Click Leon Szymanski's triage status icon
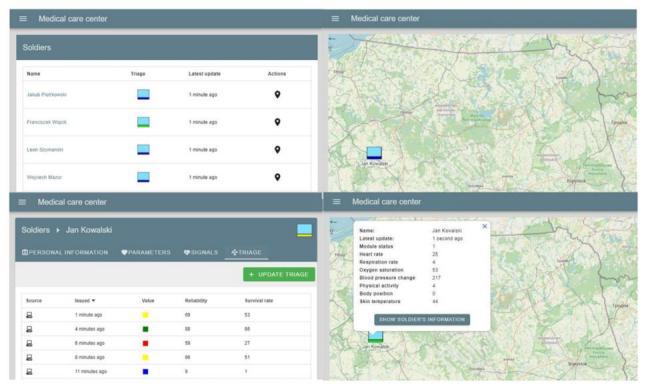 (143, 150)
